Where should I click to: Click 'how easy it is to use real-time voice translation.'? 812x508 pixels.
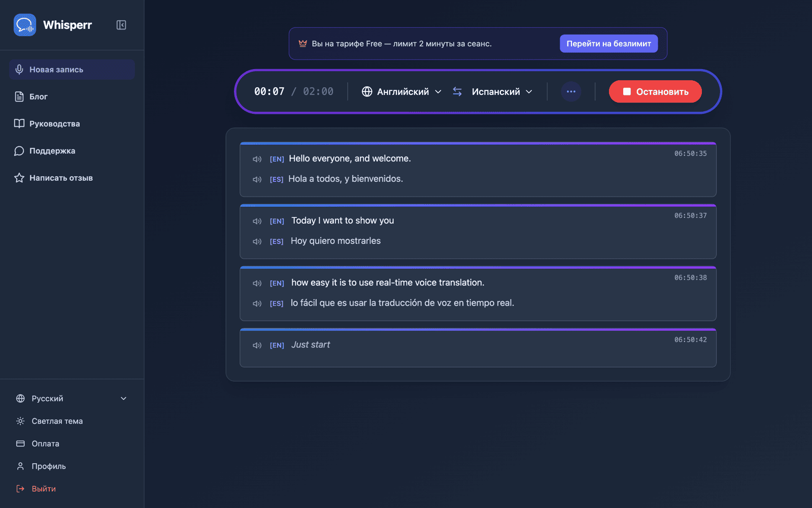pos(388,282)
